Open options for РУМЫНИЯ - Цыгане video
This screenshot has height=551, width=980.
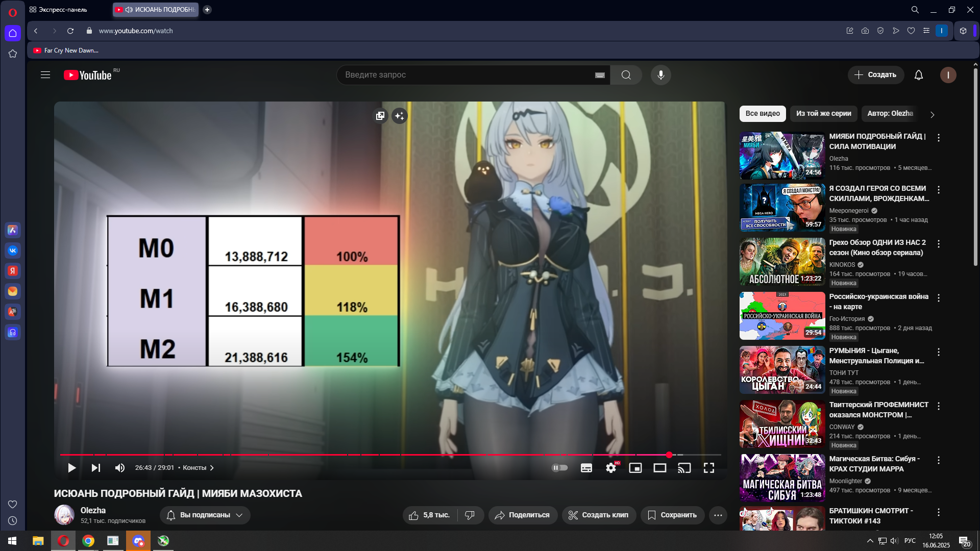(x=939, y=352)
